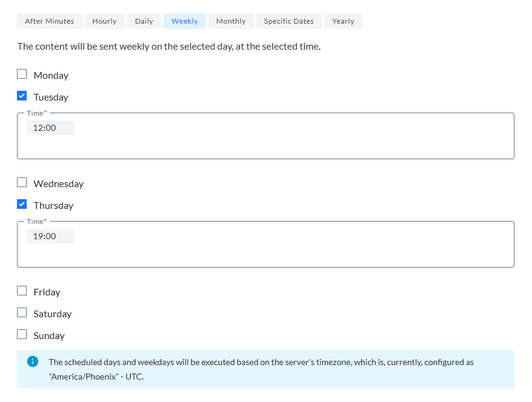Choose the Yearly schedule tab
The width and height of the screenshot is (532, 402).
343,21
